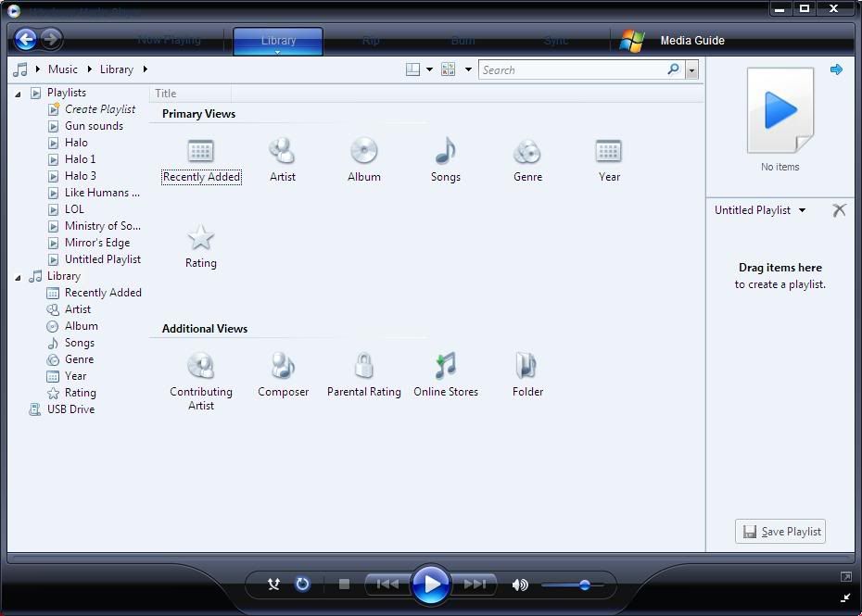
Task: Open the Parental Rating lock icon
Action: (x=364, y=366)
